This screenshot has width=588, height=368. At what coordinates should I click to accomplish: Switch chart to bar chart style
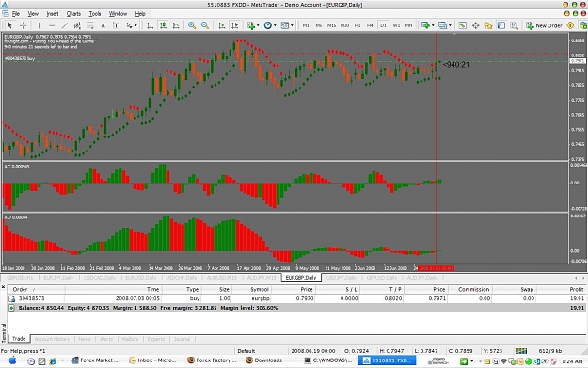(150, 25)
